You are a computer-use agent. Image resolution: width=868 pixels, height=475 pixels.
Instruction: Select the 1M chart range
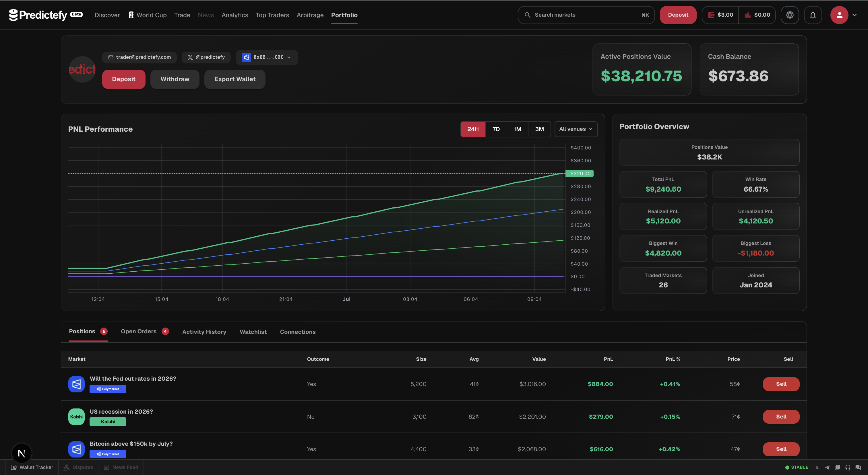(x=517, y=129)
